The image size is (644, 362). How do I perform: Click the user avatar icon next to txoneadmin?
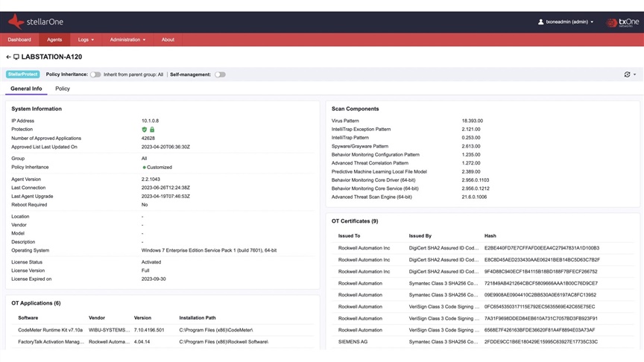tap(540, 22)
